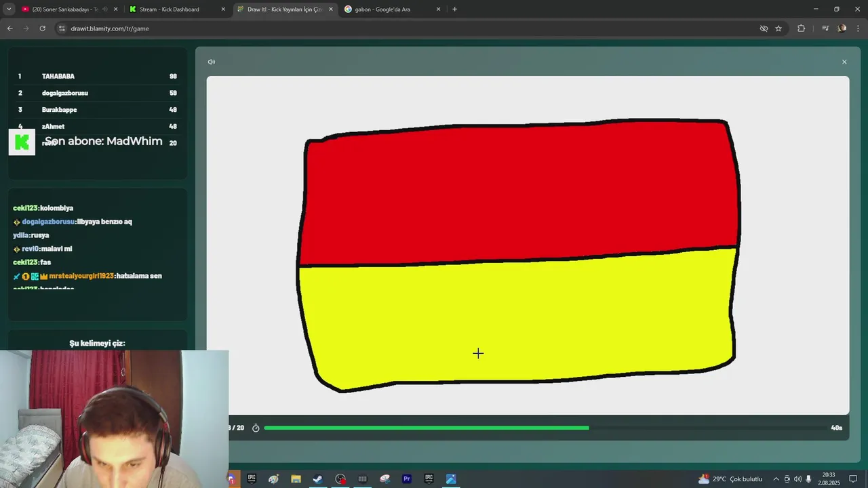The image size is (868, 488).
Task: Select Burakbappe leaderboard row
Action: coord(98,110)
